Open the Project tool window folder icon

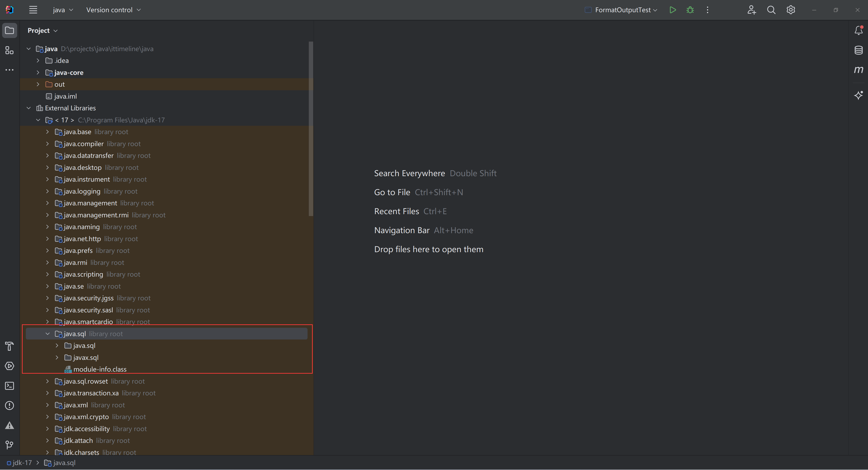tap(9, 30)
